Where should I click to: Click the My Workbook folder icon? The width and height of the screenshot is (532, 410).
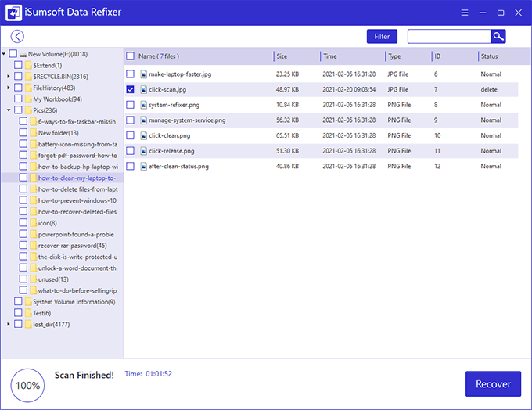click(28, 99)
